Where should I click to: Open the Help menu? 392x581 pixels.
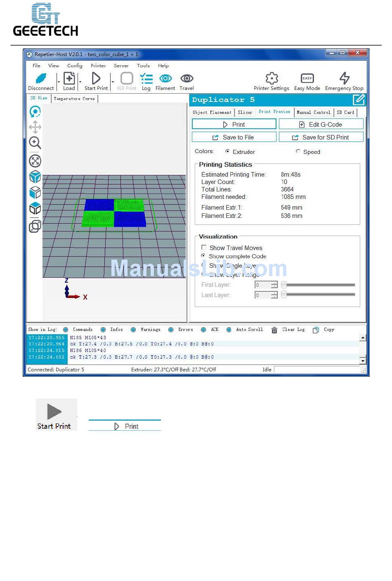[163, 66]
